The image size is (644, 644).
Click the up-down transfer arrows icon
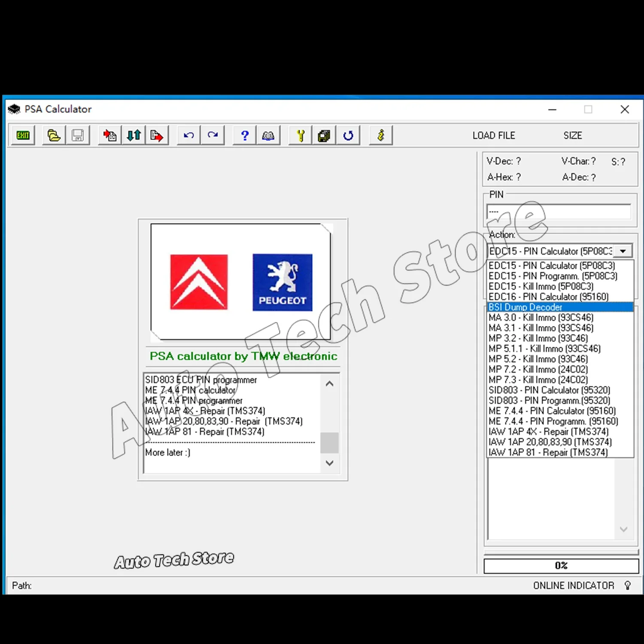(133, 135)
